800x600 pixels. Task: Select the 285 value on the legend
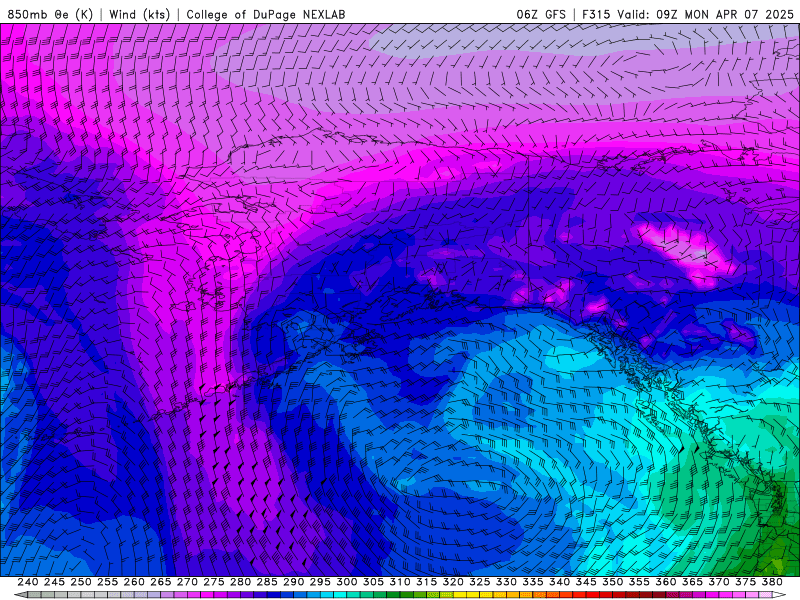pos(267,582)
